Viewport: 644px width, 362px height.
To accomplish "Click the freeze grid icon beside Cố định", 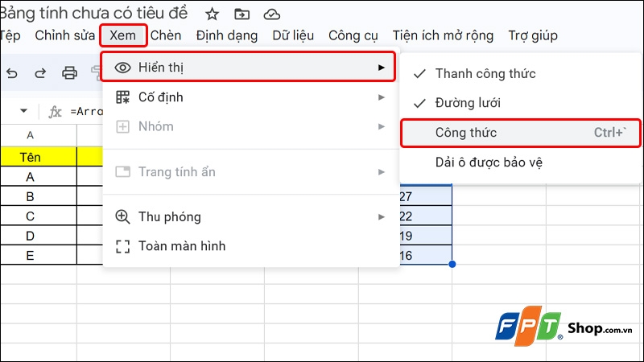I will (x=122, y=97).
